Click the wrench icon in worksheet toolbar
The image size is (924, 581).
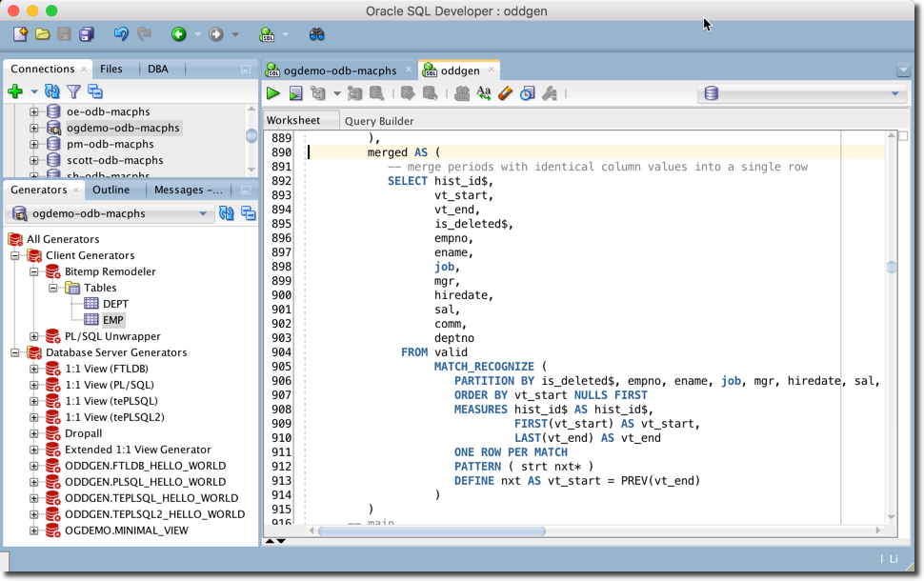coord(550,93)
